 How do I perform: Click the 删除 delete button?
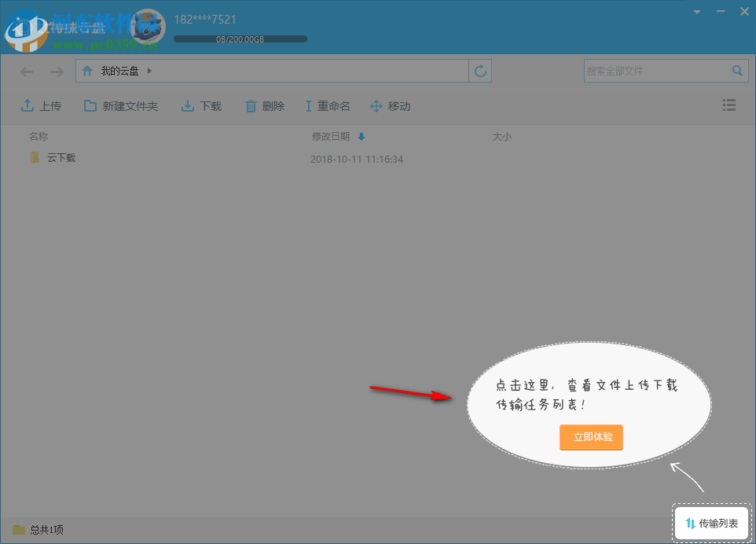pyautogui.click(x=265, y=106)
